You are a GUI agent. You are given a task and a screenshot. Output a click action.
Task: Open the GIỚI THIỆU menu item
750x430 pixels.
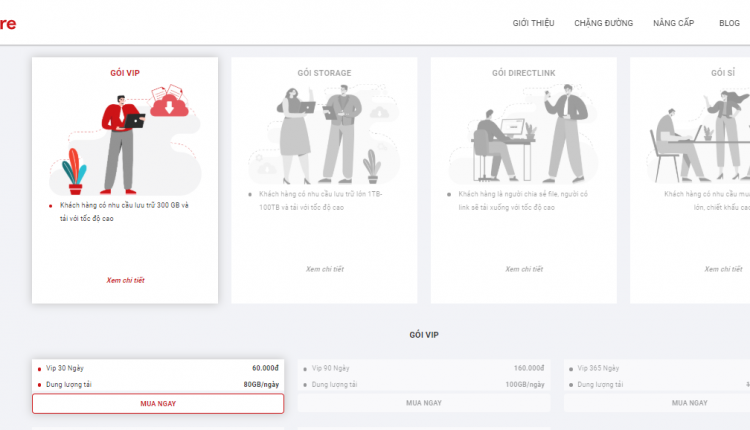pyautogui.click(x=533, y=23)
